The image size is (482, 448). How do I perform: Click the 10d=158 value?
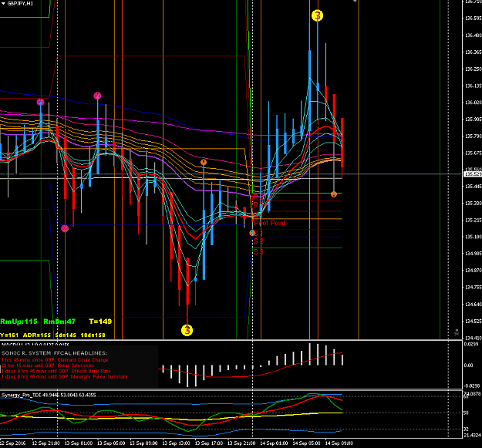tap(93, 335)
